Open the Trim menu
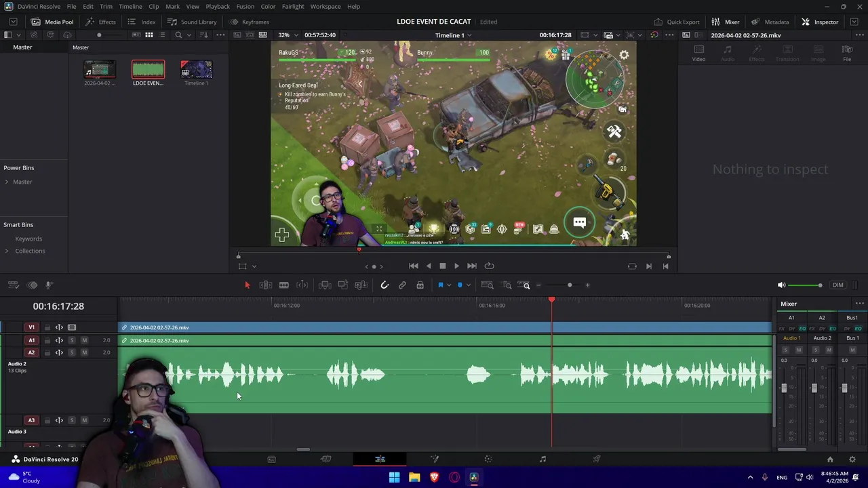The height and width of the screenshot is (488, 868). tap(106, 6)
